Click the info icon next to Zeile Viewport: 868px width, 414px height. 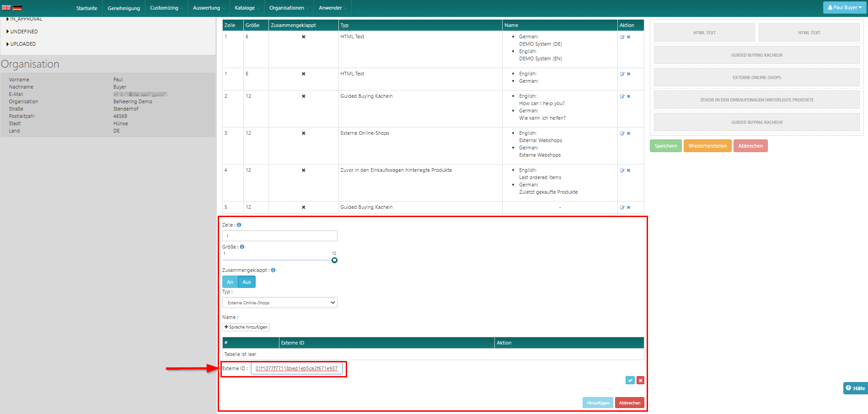239,225
